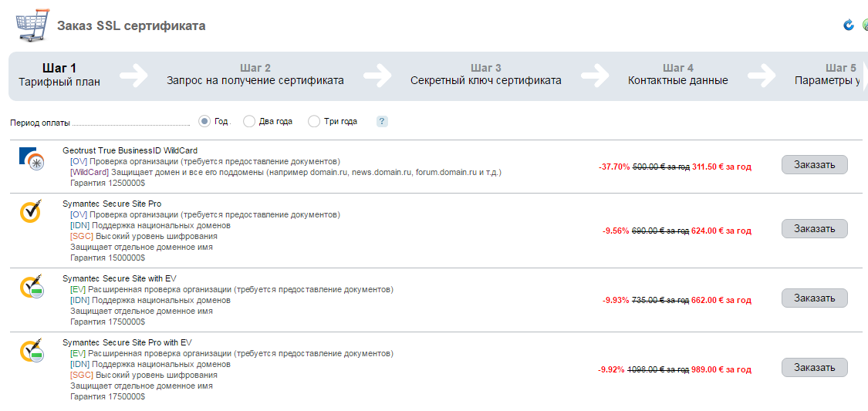The image size is (868, 411).
Task: Select the Год payment period
Action: (x=204, y=121)
